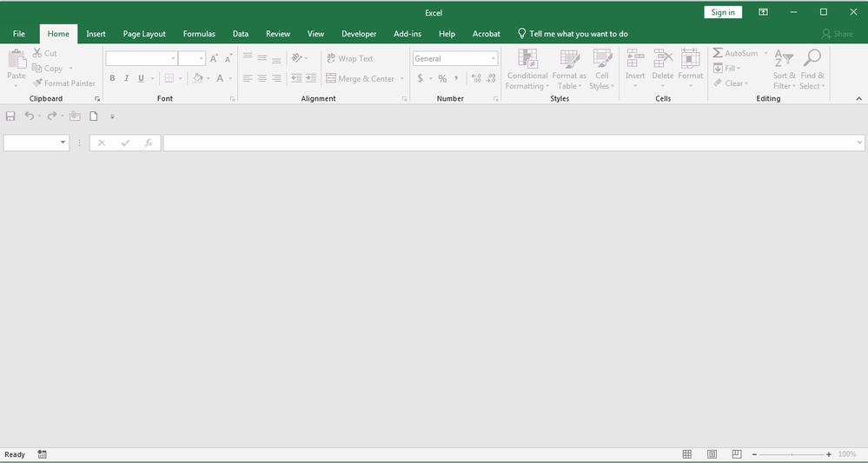Viewport: 868px width, 463px height.
Task: Select Bottom Align icon
Action: (276, 58)
